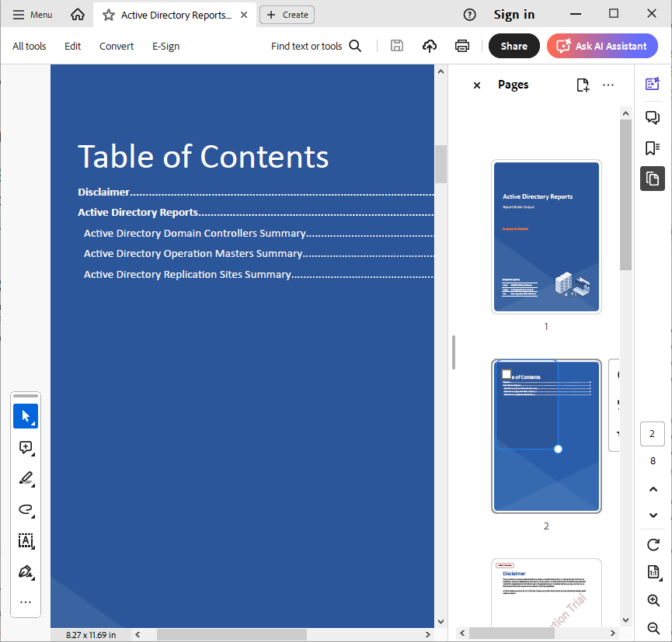
Task: Click the Pages panel horizontal scrollbar thumb
Action: [x=512, y=633]
